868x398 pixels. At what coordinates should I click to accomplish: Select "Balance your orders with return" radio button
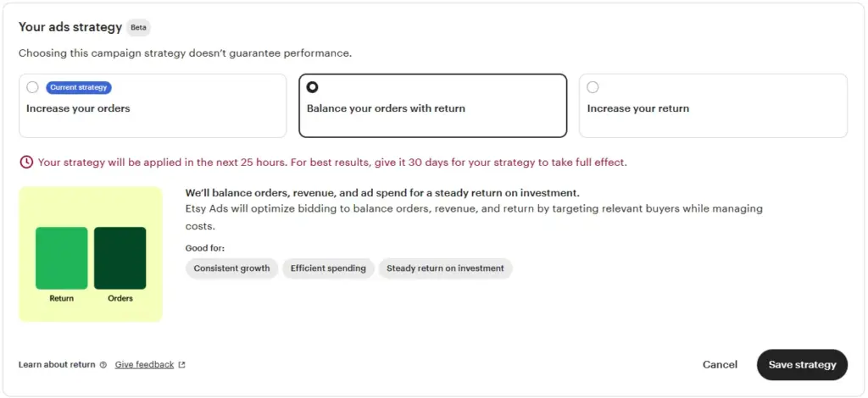pyautogui.click(x=312, y=87)
